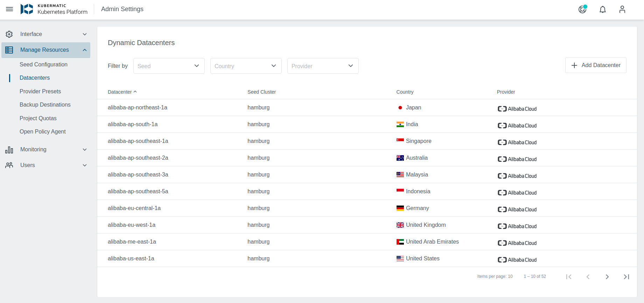The image size is (644, 303).
Task: Click the Add Datacenter button
Action: 595,65
